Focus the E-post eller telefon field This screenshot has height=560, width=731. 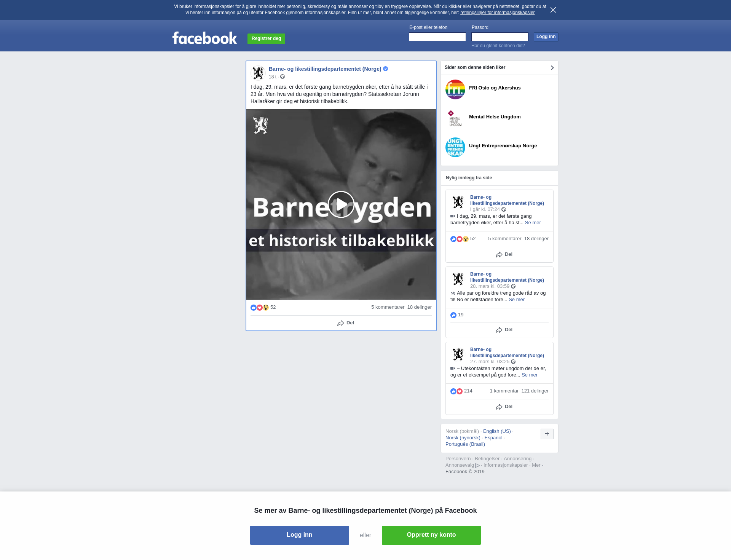click(437, 37)
